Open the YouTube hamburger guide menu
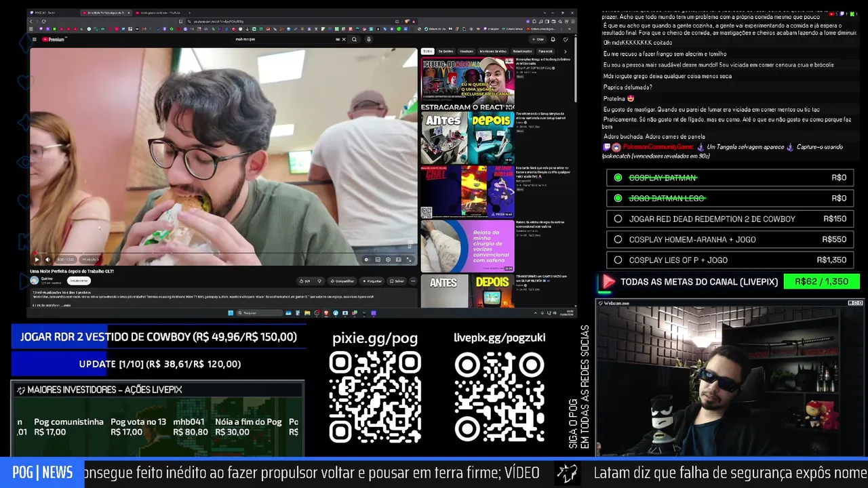This screenshot has height=488, width=868. (x=35, y=39)
